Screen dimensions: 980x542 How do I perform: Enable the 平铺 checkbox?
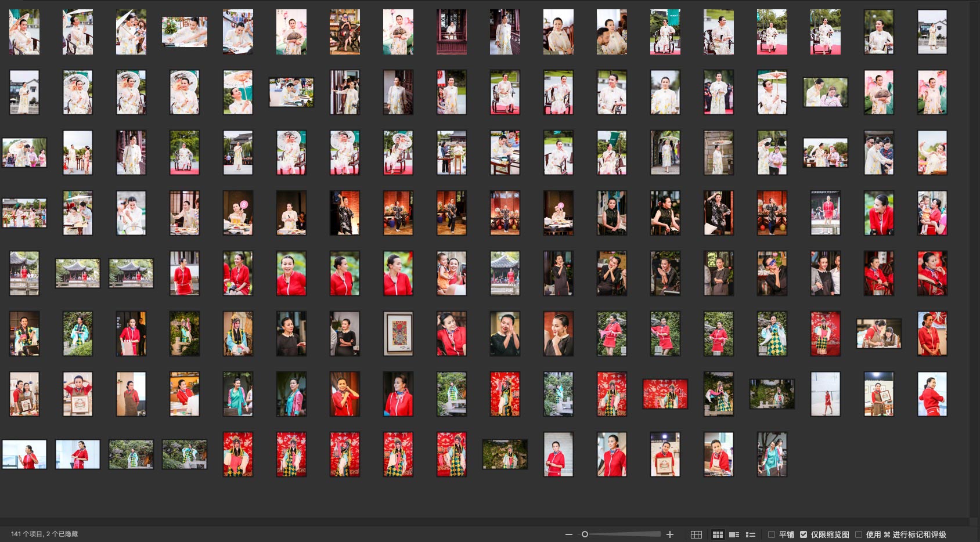(x=772, y=534)
